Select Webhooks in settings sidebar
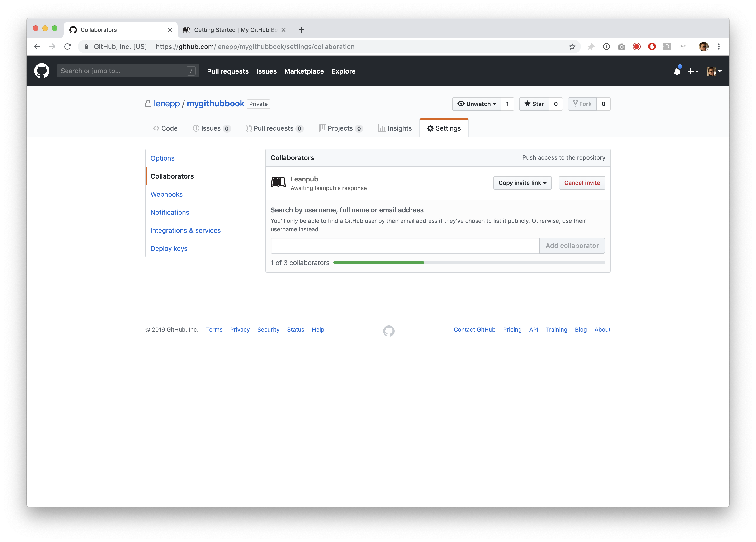 click(x=166, y=194)
